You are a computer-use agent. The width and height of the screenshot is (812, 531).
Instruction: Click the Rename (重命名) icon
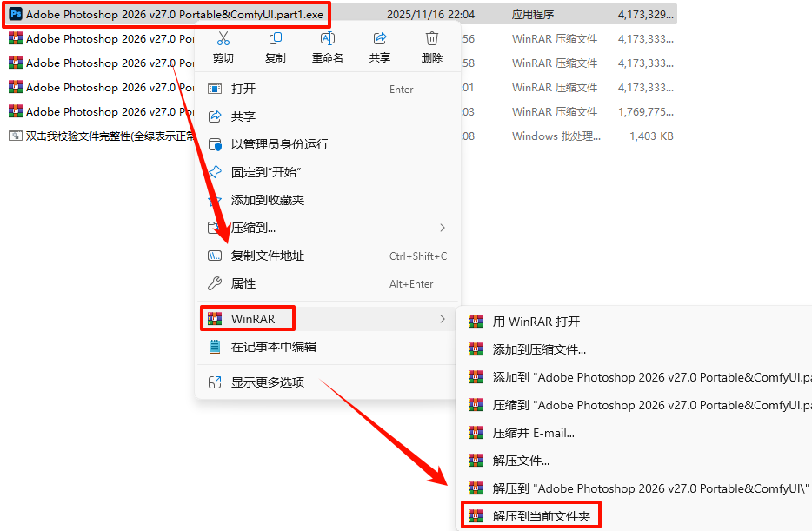click(328, 39)
